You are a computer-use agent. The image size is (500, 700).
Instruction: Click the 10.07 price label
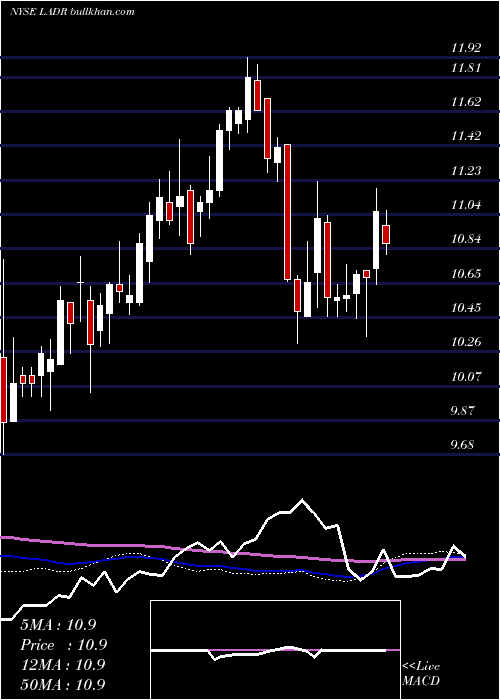tap(466, 377)
